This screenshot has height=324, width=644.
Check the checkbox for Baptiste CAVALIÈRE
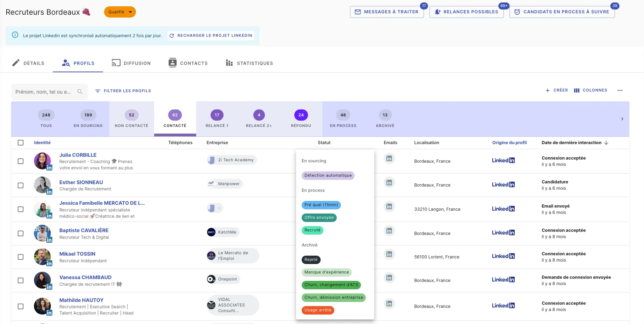pos(21,233)
